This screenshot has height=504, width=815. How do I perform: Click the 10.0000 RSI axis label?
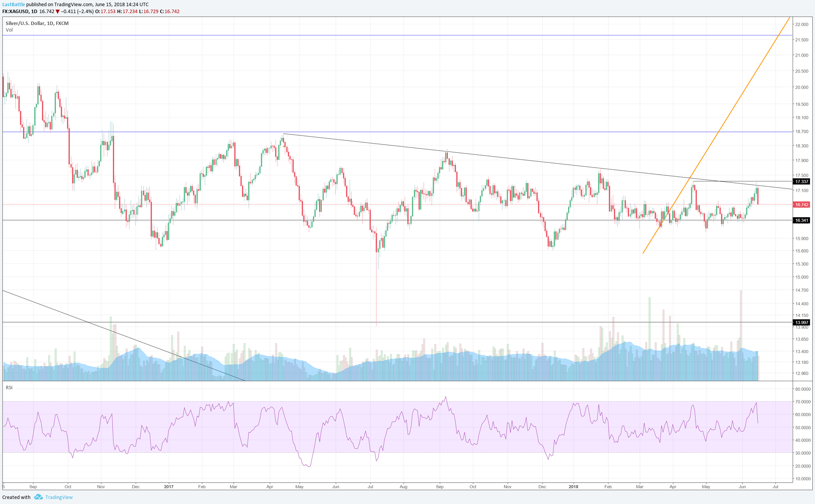click(x=803, y=479)
